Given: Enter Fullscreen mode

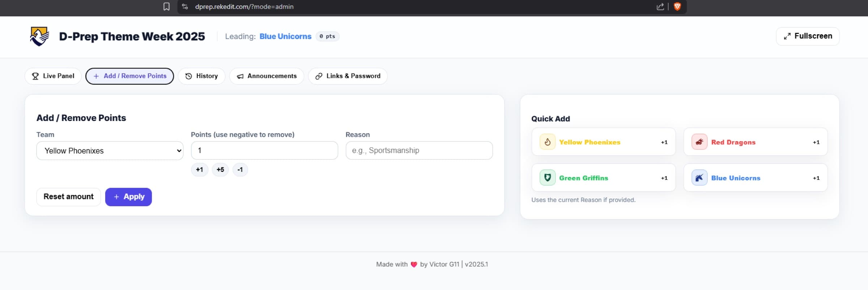Looking at the screenshot, I should click(x=808, y=36).
